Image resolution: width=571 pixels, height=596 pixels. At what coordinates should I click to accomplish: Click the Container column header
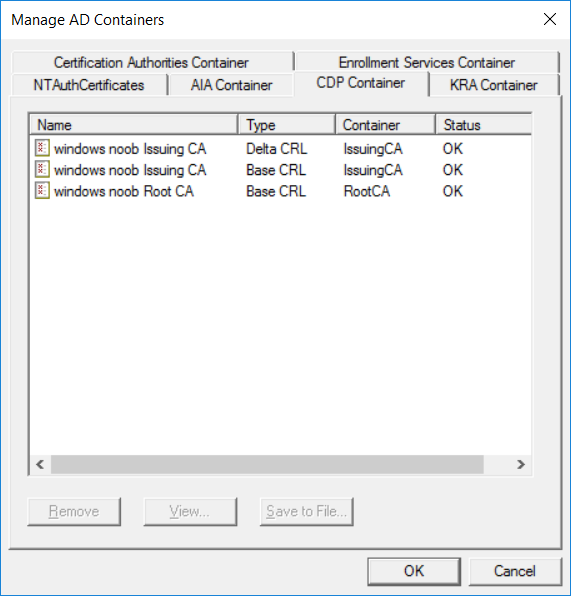click(385, 125)
